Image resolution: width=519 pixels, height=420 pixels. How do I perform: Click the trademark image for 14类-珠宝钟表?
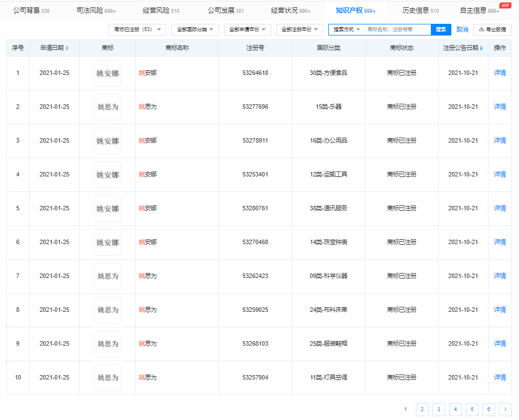(108, 242)
